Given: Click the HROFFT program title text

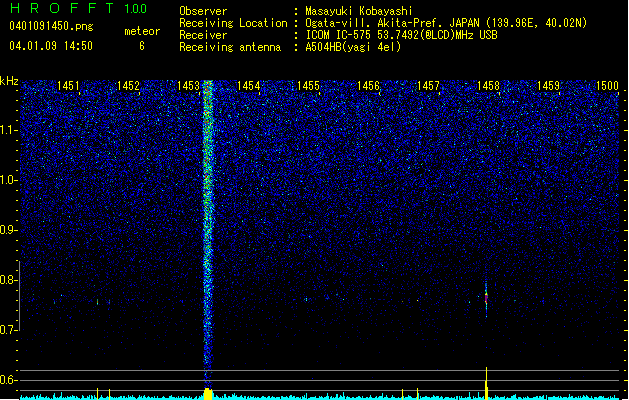Looking at the screenshot, I should click(62, 8).
